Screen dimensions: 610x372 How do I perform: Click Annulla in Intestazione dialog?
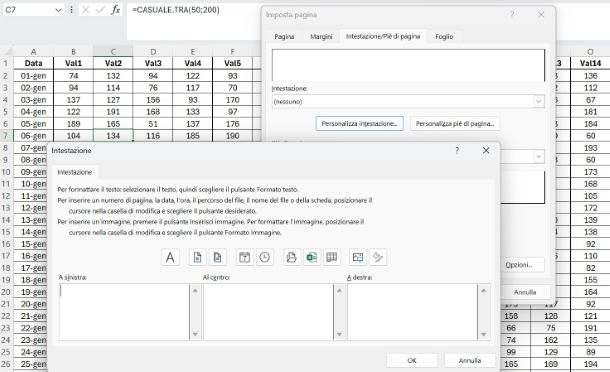coord(470,361)
